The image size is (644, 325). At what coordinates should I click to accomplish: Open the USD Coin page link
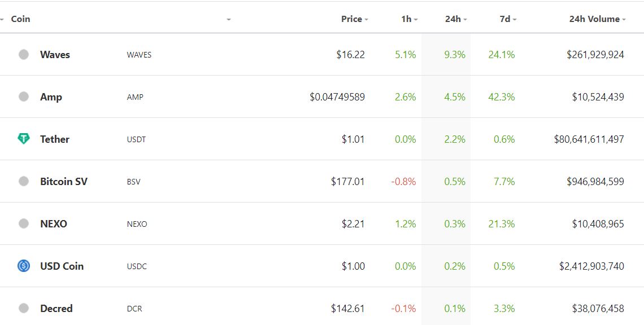click(x=62, y=266)
